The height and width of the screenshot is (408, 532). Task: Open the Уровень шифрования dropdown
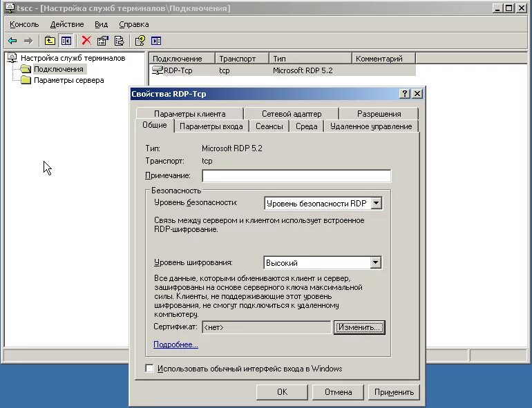pos(376,262)
